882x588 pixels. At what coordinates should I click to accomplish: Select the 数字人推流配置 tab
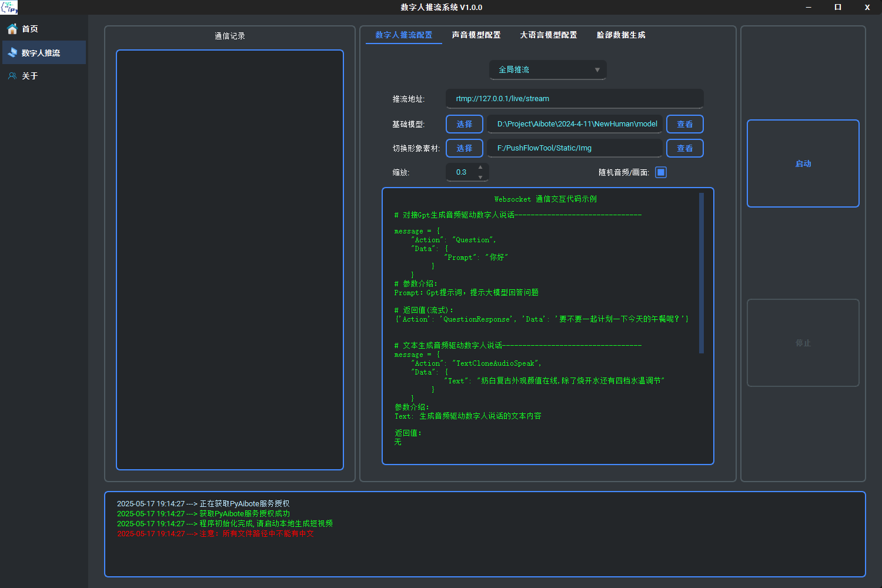403,35
